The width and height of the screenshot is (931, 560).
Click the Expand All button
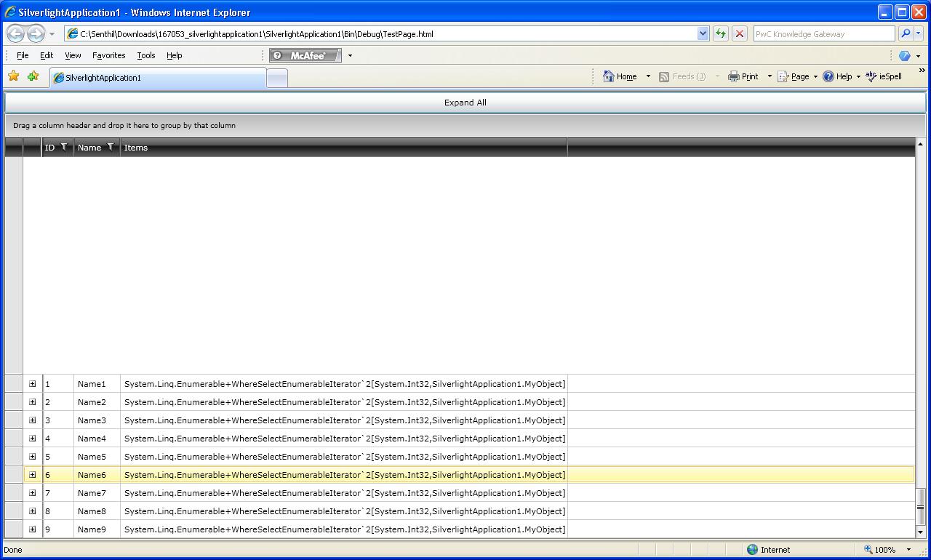click(465, 103)
